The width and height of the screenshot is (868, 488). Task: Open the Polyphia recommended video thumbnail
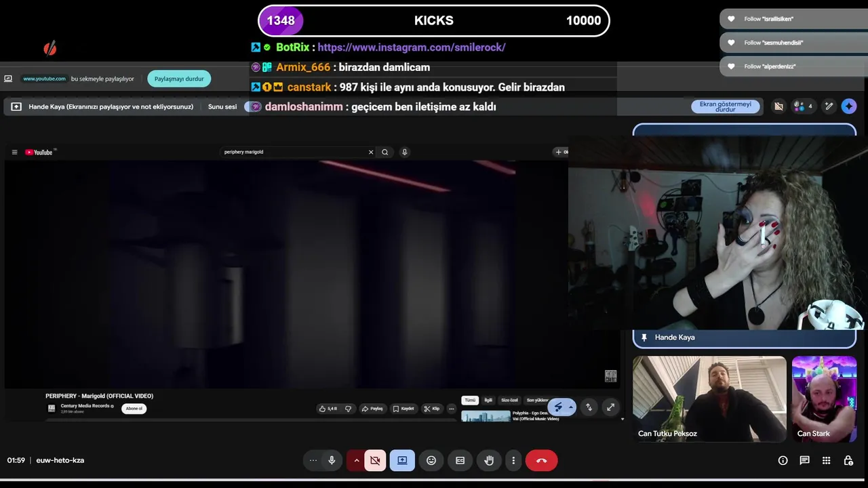[486, 415]
